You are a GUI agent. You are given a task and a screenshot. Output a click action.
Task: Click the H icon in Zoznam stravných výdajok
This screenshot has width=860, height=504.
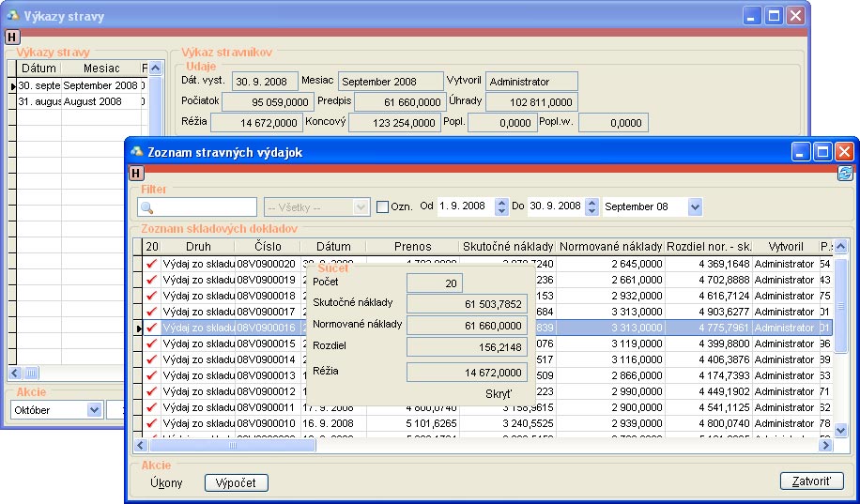(x=136, y=173)
